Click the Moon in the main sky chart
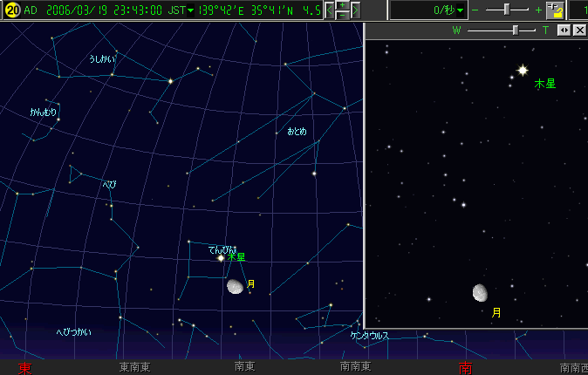This screenshot has width=588, height=375. (x=235, y=286)
